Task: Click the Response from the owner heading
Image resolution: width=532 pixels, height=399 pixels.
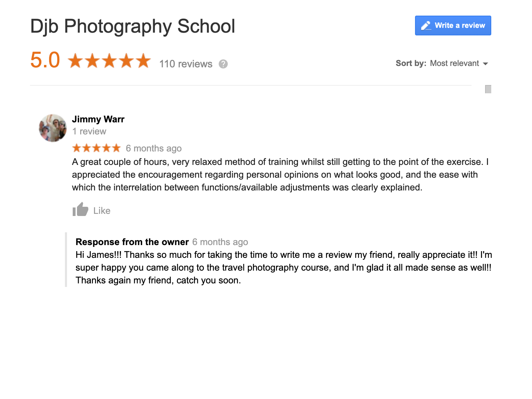Action: coord(132,242)
